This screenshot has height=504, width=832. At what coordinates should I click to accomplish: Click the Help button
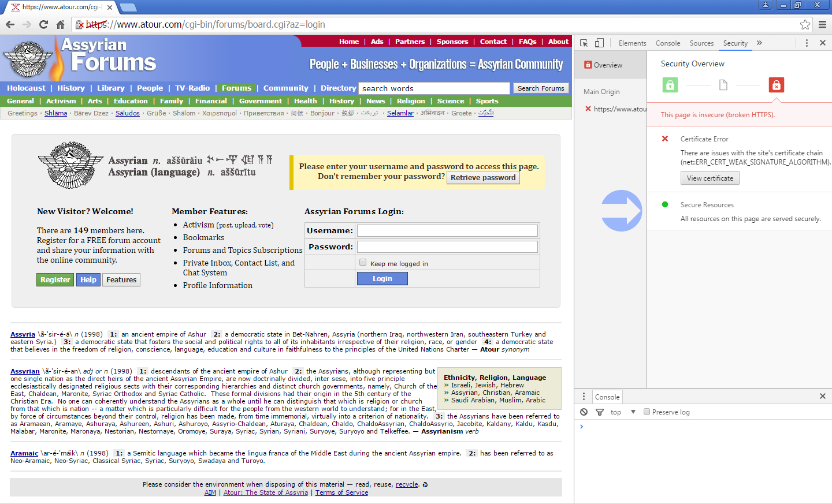tap(88, 279)
